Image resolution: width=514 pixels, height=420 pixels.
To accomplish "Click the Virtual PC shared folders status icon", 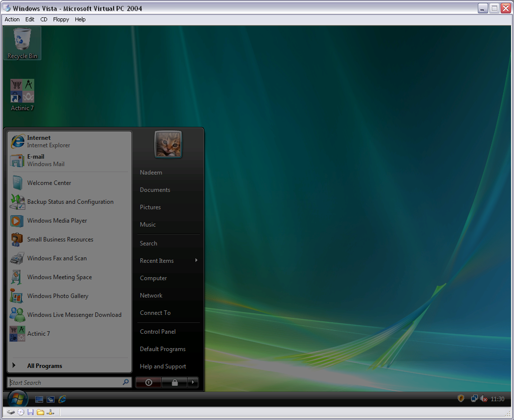I will point(40,412).
